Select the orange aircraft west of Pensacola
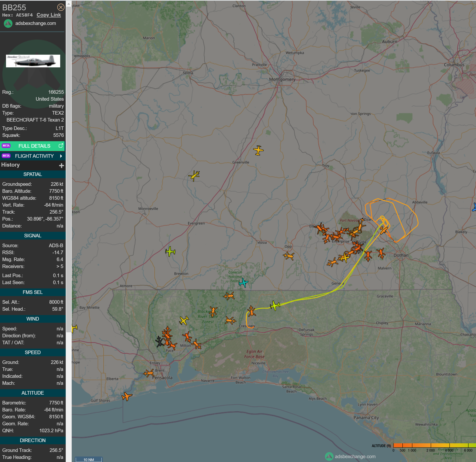Viewport: 476px width, 462px height. coord(149,373)
